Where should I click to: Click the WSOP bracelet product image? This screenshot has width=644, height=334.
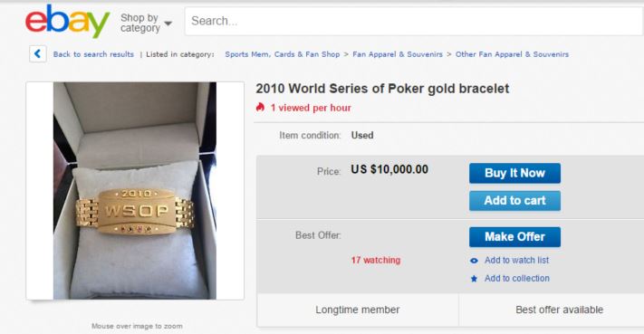point(135,191)
